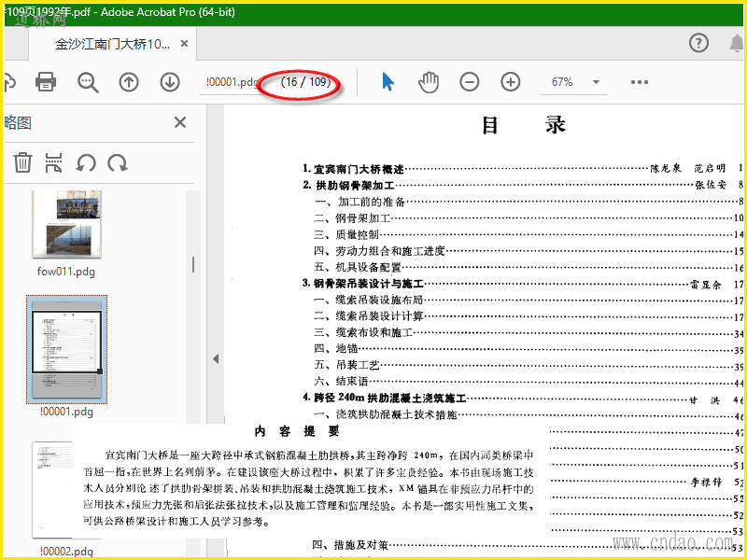Open the zoom level dropdown arrow
The height and width of the screenshot is (560, 747).
(x=596, y=82)
